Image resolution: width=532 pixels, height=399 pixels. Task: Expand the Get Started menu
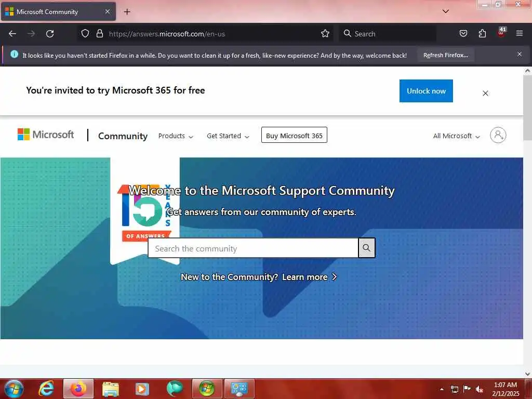pos(228,136)
